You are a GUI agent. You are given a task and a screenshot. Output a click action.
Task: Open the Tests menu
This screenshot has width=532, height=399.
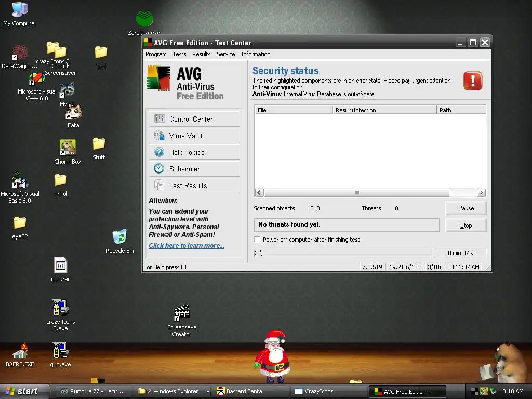[x=179, y=54]
